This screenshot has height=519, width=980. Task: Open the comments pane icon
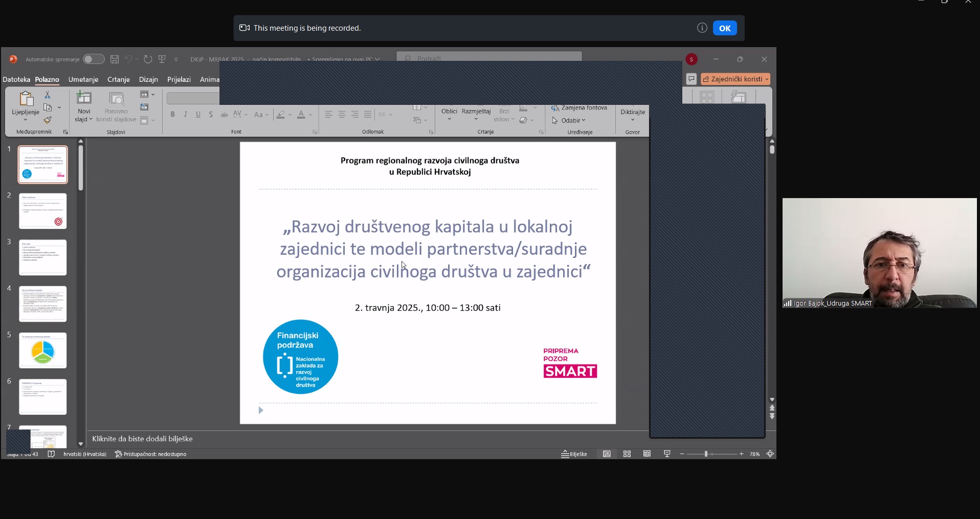pos(691,79)
